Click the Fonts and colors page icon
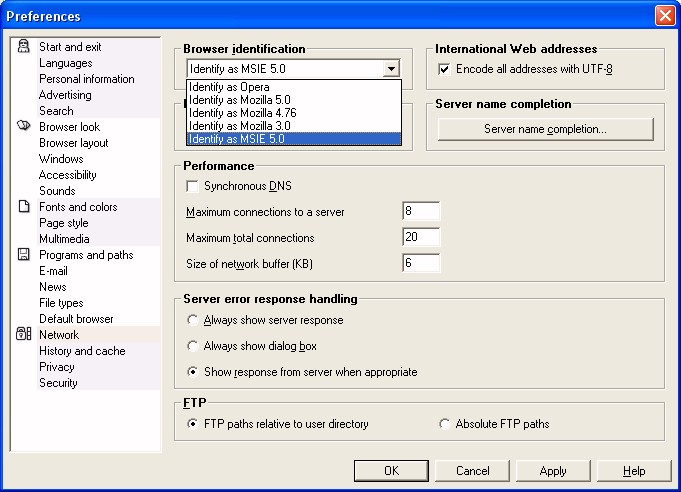681x492 pixels. [x=24, y=206]
